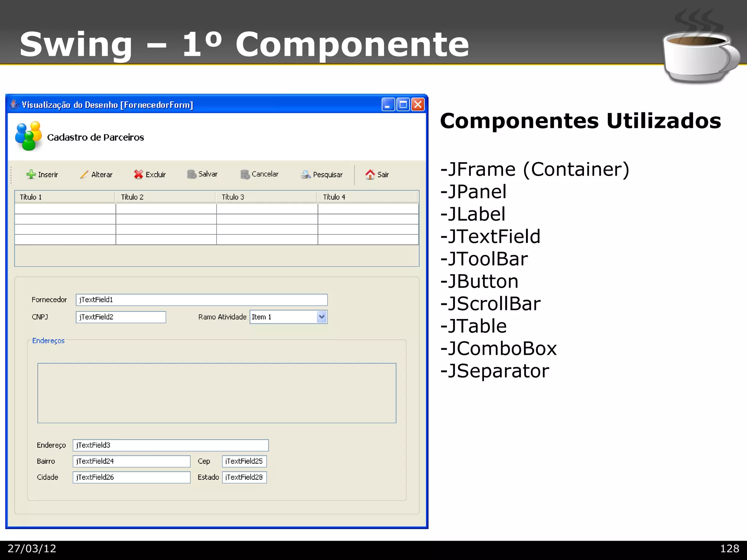Click the Sair button label
Viewport: 747px width, 560px height.
(x=383, y=175)
